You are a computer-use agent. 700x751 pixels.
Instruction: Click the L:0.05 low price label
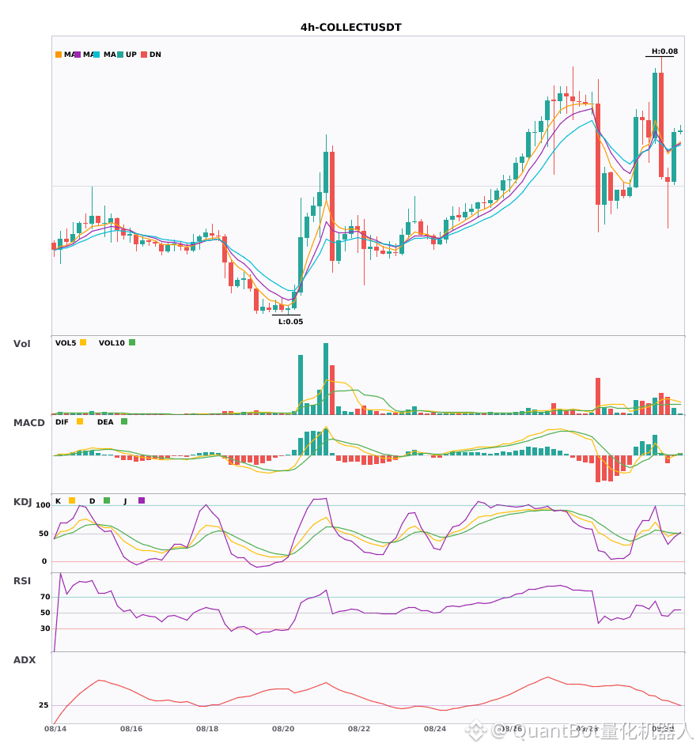click(290, 322)
